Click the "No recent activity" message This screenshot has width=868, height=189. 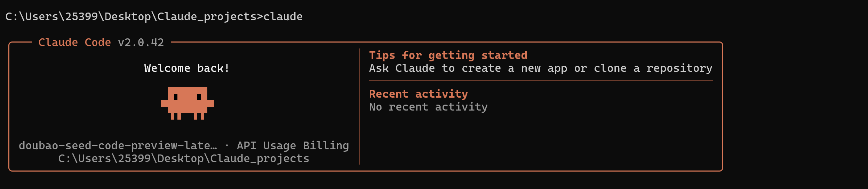click(428, 107)
